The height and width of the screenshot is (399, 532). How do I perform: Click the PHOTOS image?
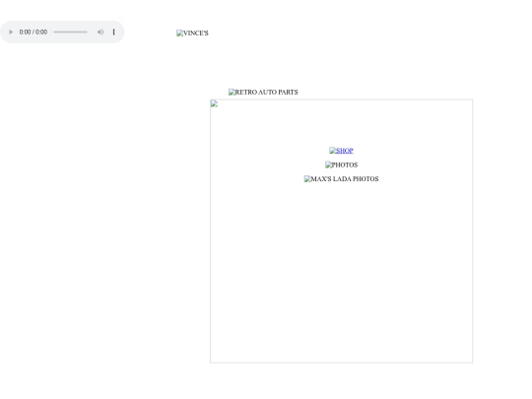(x=341, y=165)
